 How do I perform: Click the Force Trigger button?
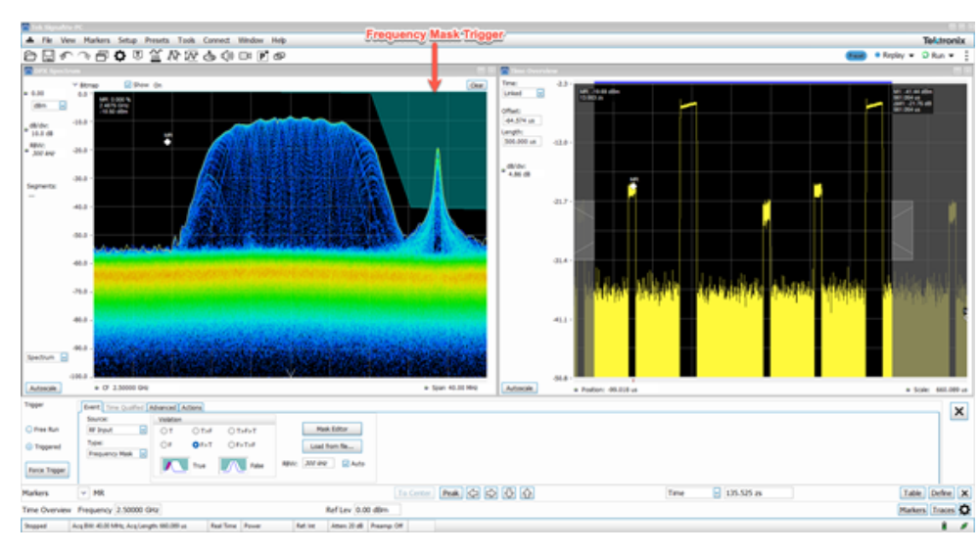click(x=47, y=470)
